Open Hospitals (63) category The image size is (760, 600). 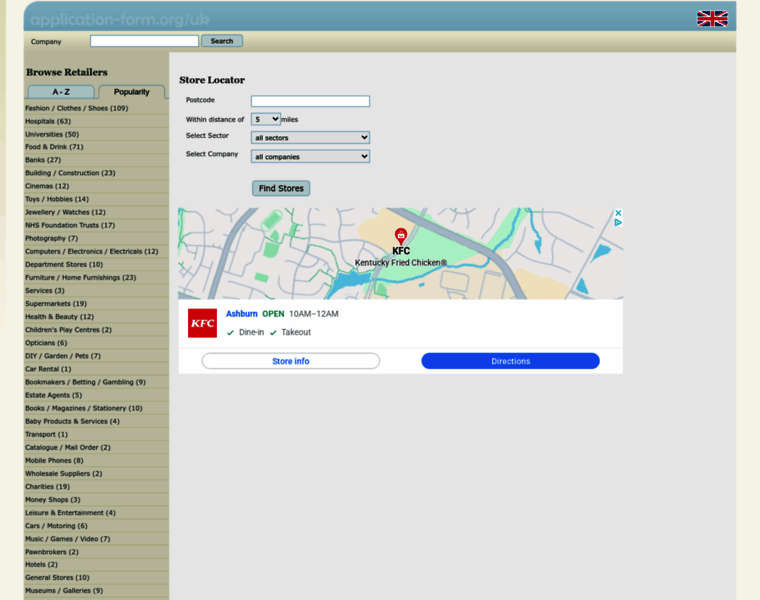tap(48, 121)
